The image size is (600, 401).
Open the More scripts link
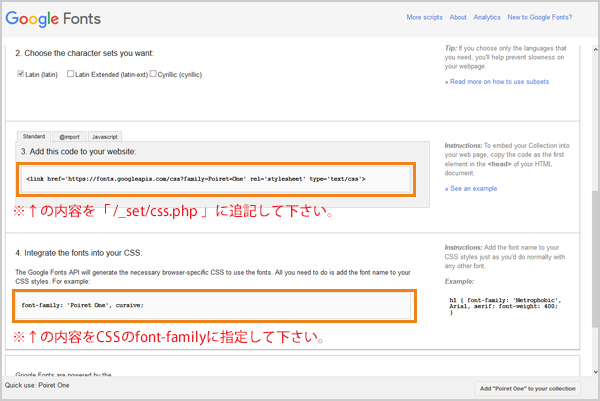coord(424,17)
